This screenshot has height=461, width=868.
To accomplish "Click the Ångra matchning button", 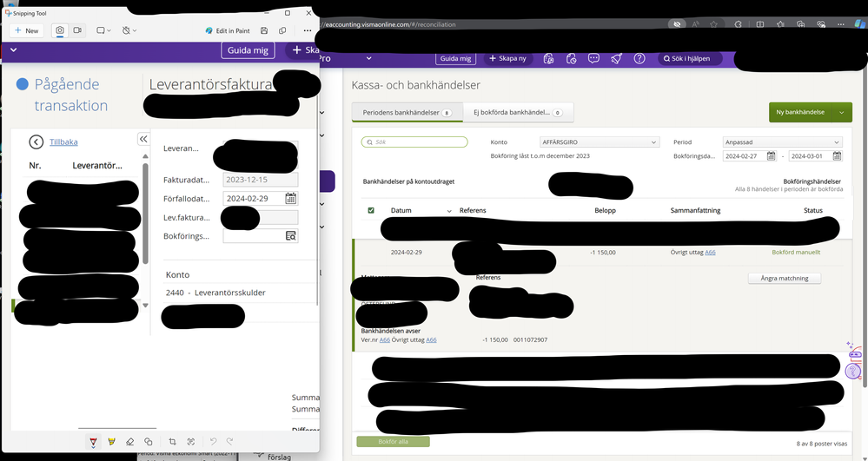I will coord(784,279).
